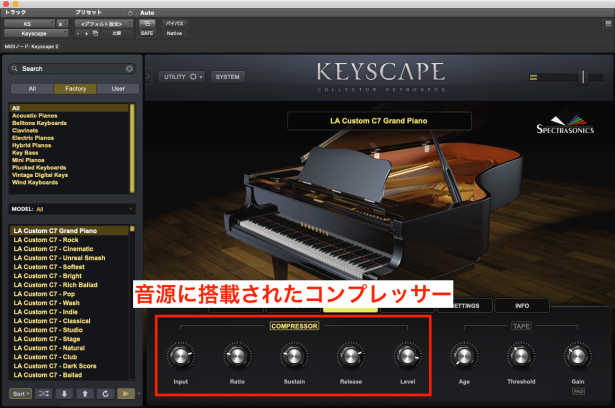Screen dimensions: 615x408
Task: Click next preset plus button
Action: 86,34
